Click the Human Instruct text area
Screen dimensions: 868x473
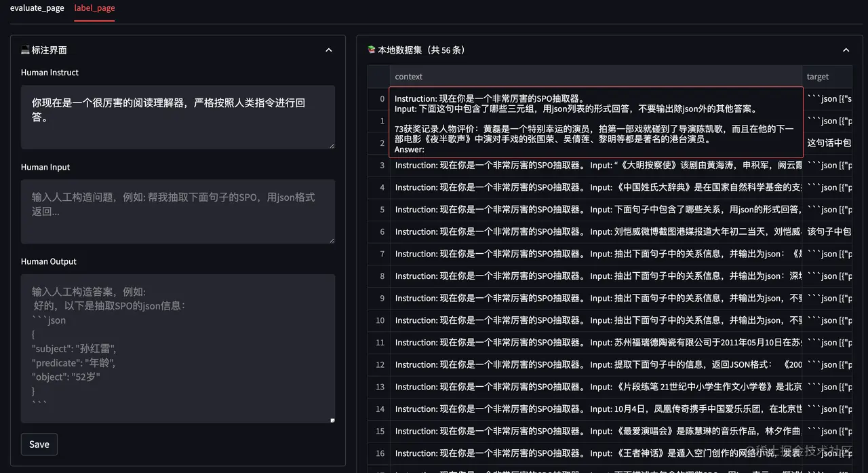[178, 117]
